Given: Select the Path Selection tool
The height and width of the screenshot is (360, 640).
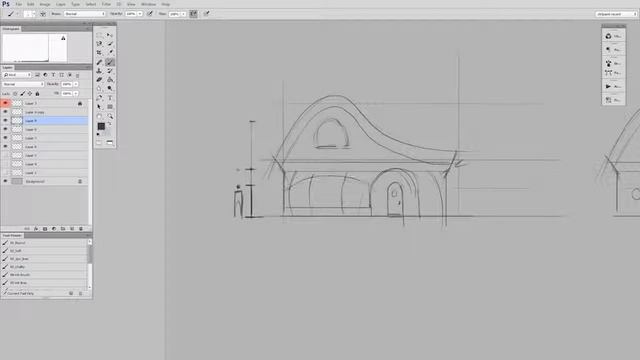Looking at the screenshot, I should pyautogui.click(x=99, y=107).
